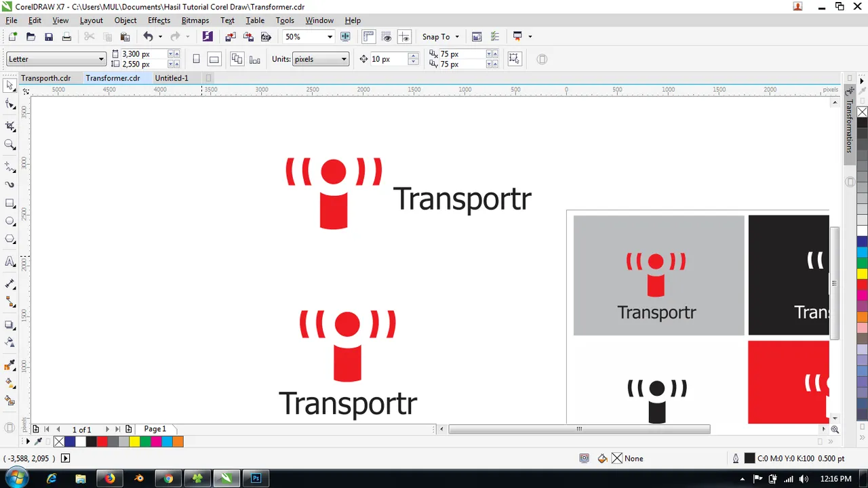Open the Effects menu
Screen dimensions: 868x488
[x=159, y=20]
